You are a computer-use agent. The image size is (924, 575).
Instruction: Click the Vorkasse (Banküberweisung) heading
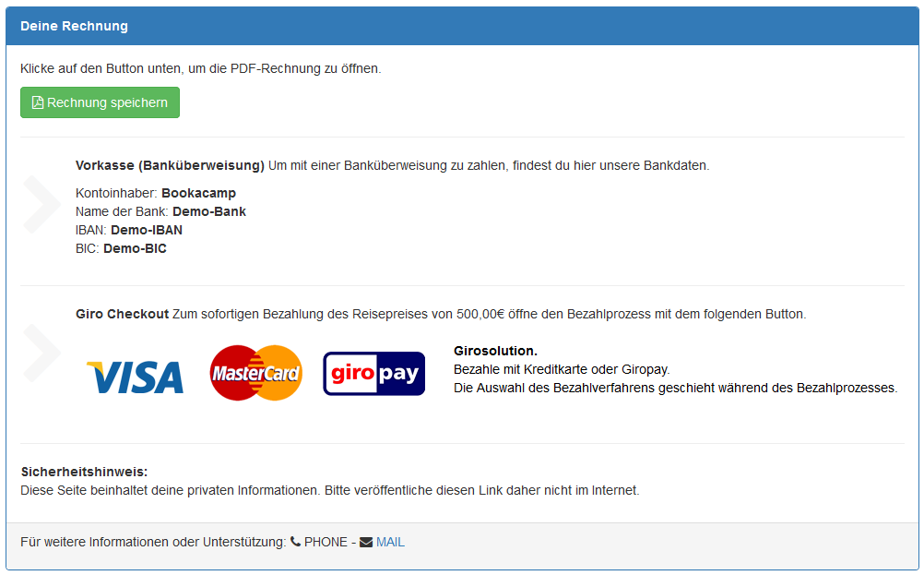tap(170, 166)
